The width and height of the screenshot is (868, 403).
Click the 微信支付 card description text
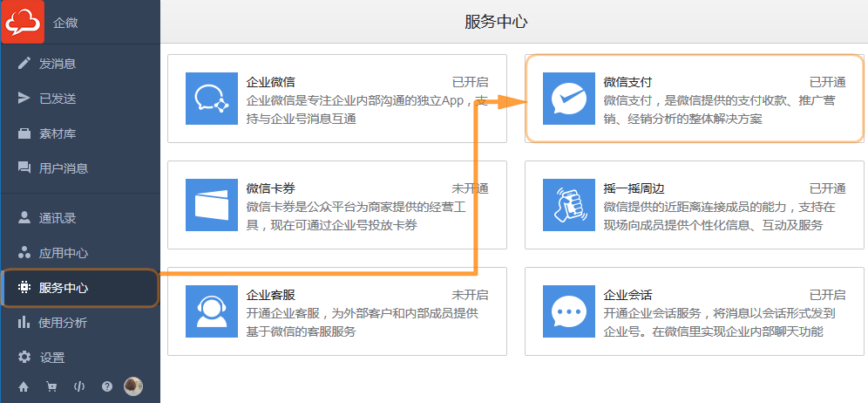719,110
